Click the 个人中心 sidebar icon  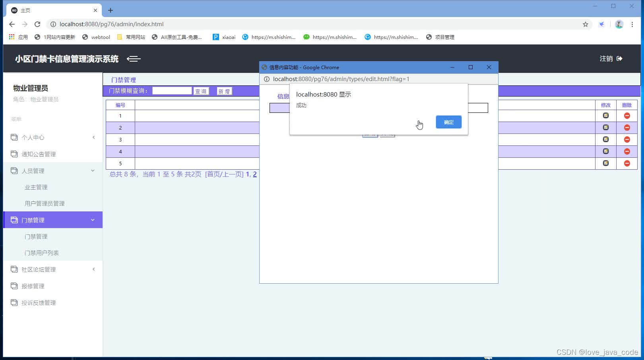tap(14, 137)
